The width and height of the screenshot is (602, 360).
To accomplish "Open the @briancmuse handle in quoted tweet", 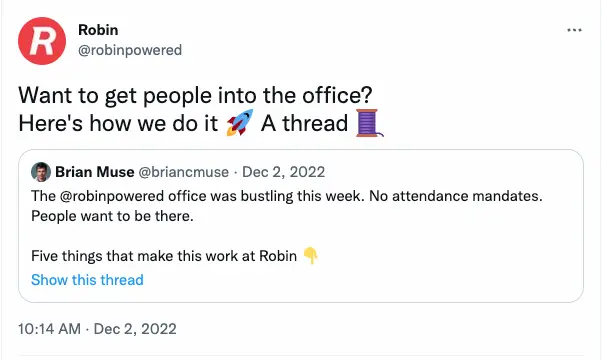I will [x=183, y=172].
